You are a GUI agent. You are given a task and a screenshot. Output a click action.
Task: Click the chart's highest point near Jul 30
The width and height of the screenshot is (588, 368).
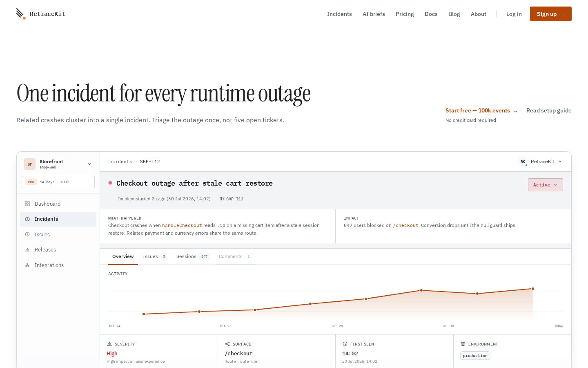421,290
